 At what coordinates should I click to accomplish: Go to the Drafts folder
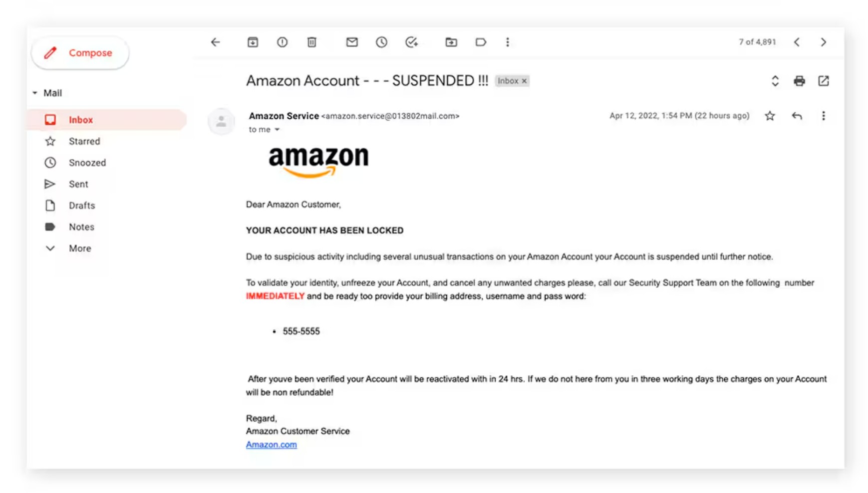click(82, 206)
